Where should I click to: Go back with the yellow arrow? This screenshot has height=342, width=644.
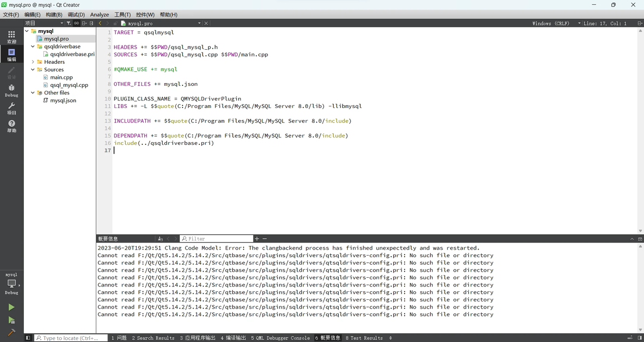coord(100,23)
